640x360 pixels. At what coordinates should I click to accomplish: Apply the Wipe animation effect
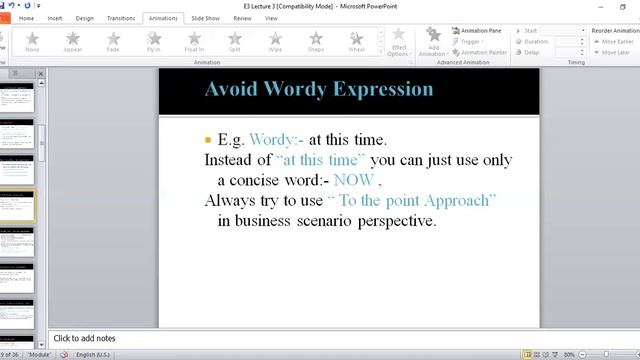[x=275, y=42]
